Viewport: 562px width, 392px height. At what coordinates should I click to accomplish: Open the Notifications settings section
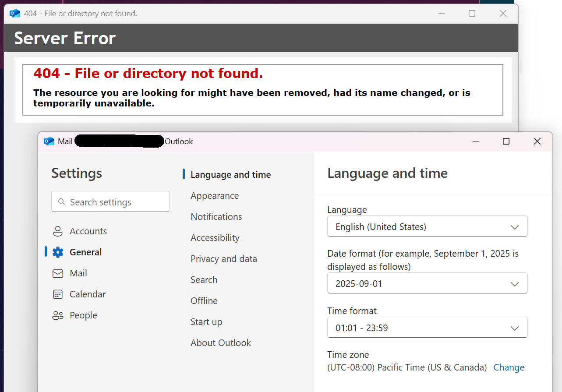pos(216,217)
